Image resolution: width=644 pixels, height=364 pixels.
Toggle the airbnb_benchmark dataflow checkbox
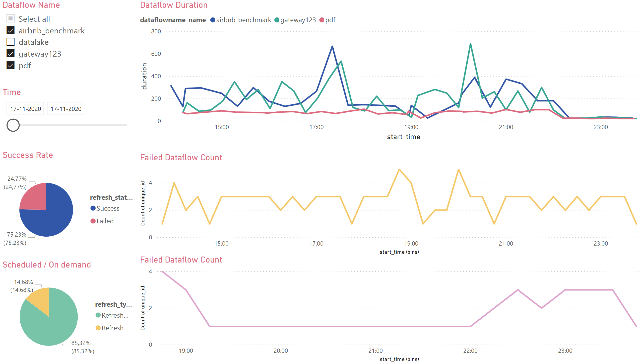(x=11, y=30)
